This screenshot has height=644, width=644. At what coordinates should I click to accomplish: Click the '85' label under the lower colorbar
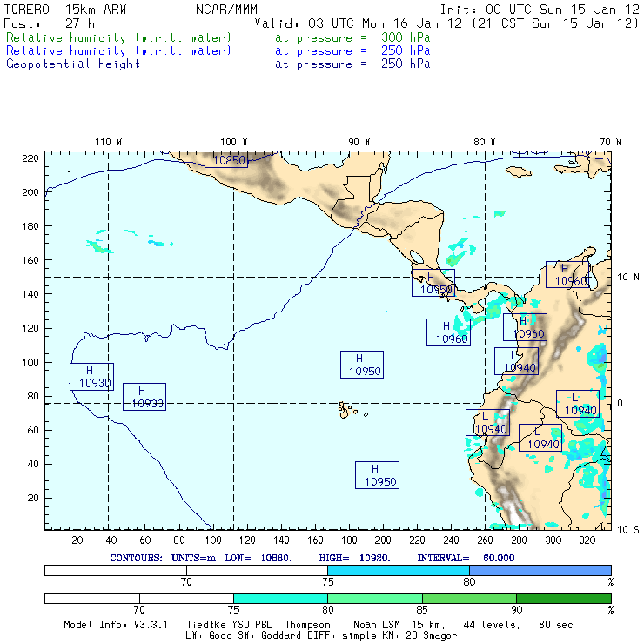tap(422, 609)
